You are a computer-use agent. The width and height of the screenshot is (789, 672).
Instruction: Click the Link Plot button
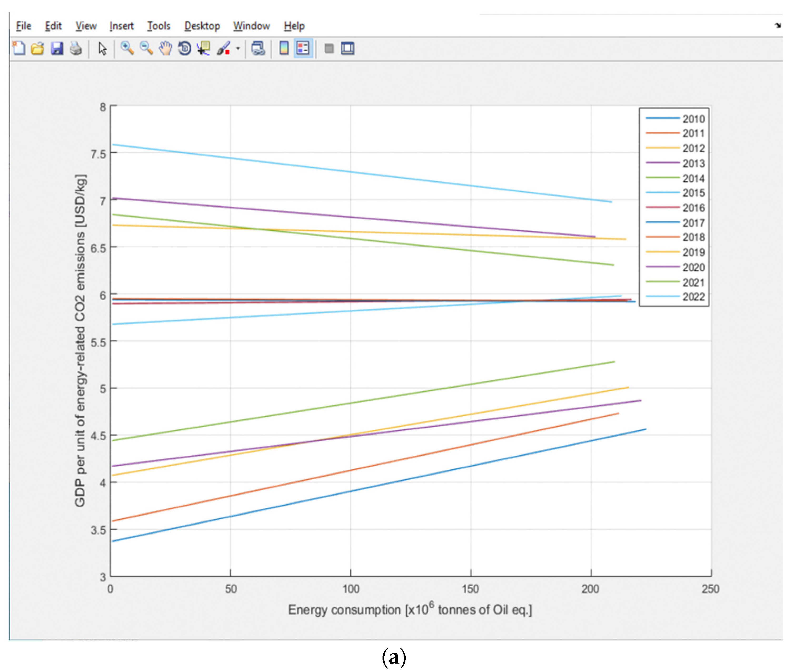click(258, 48)
